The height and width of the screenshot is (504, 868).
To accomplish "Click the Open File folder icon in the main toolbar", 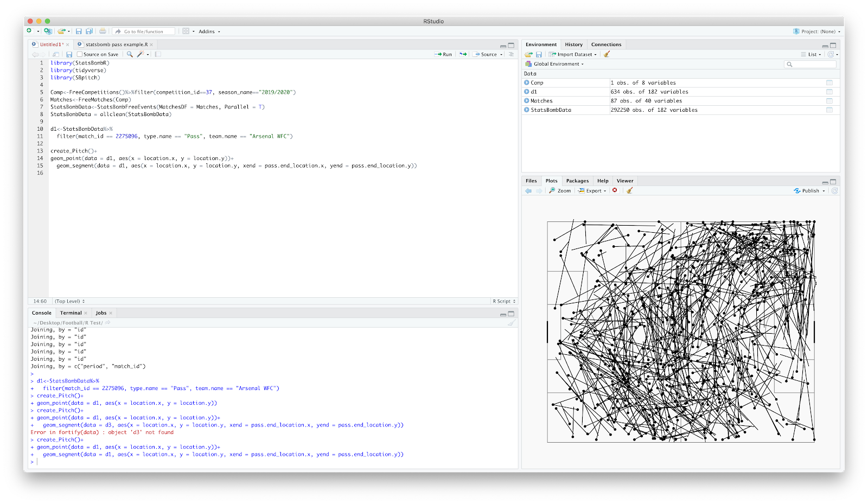I will [61, 31].
